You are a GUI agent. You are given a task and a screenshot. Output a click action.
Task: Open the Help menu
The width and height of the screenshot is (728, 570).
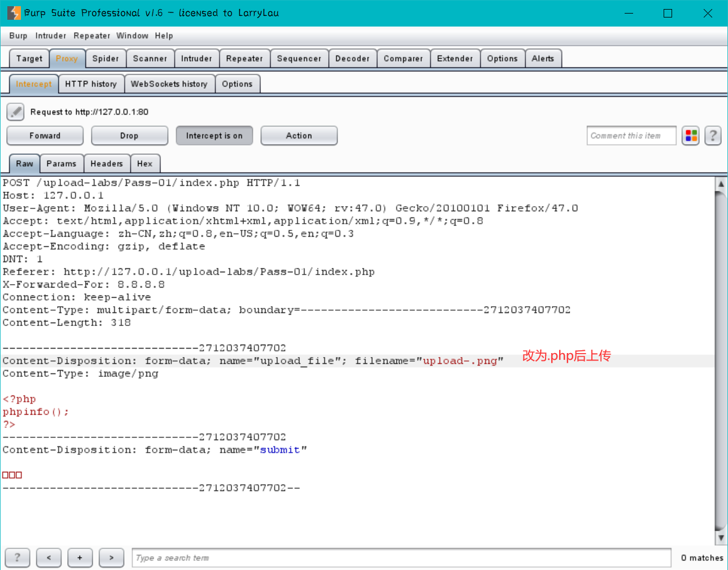pos(164,36)
